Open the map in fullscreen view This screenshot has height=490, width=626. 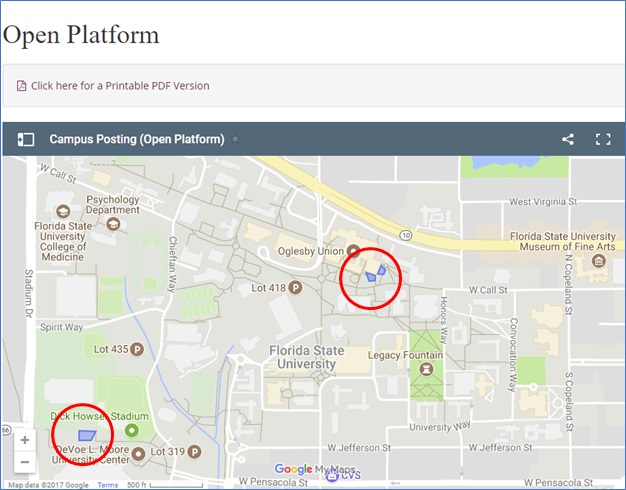point(603,139)
